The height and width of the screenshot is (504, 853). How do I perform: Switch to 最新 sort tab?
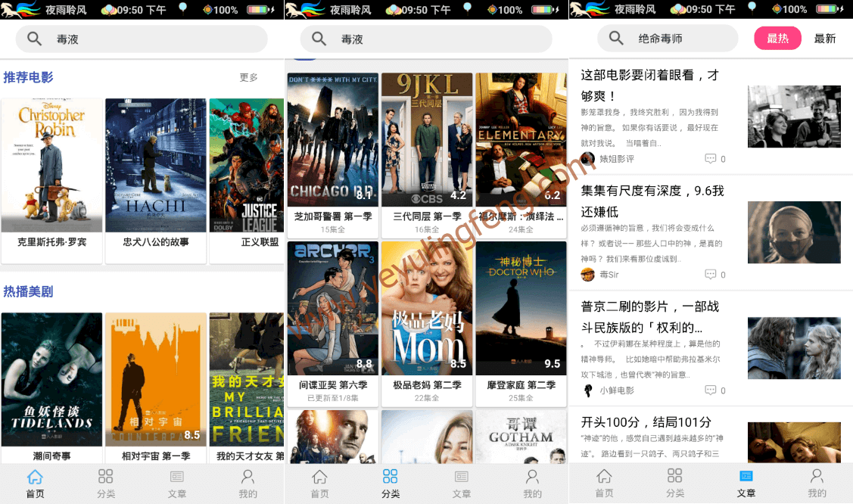tap(825, 38)
